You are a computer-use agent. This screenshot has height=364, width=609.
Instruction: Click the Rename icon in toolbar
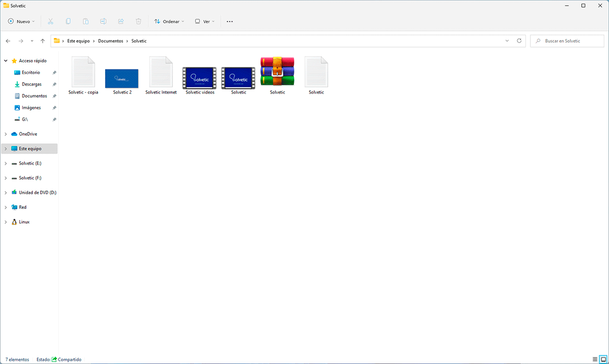tap(103, 21)
